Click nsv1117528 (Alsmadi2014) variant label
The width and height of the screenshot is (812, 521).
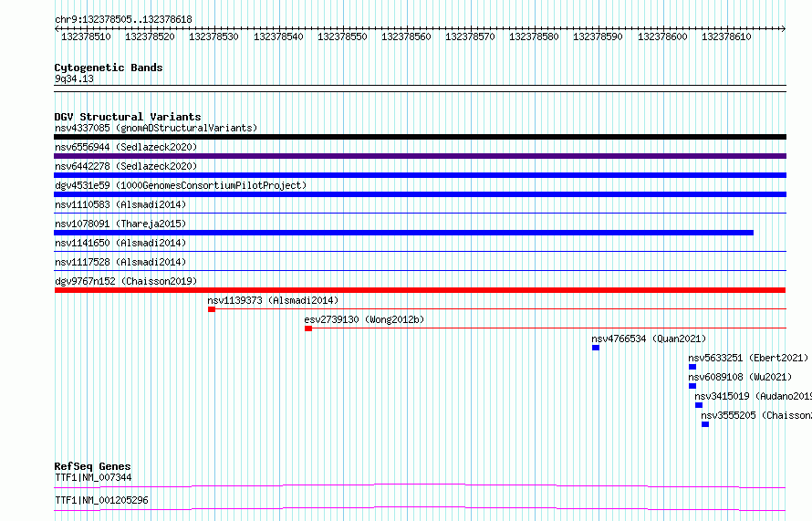120,262
